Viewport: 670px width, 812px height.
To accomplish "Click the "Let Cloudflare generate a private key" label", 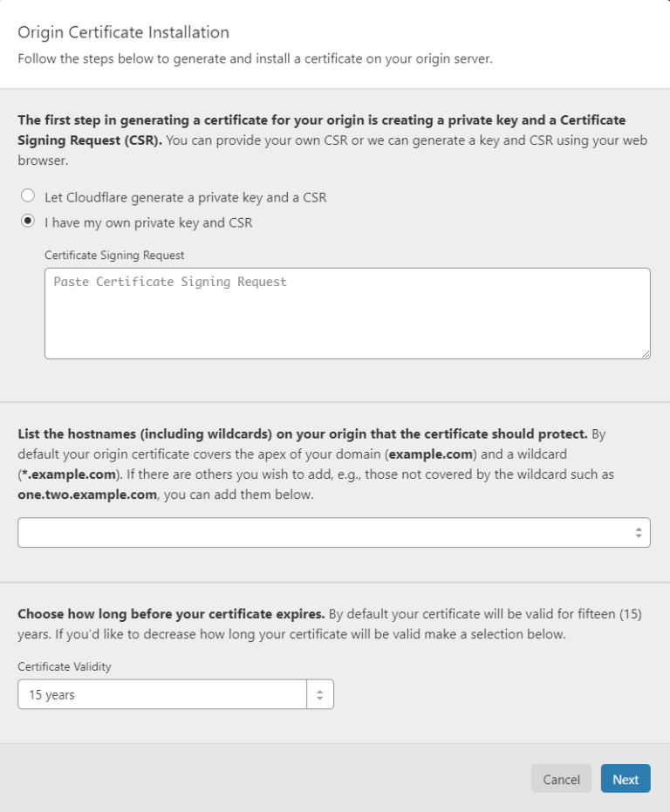I will (x=185, y=197).
